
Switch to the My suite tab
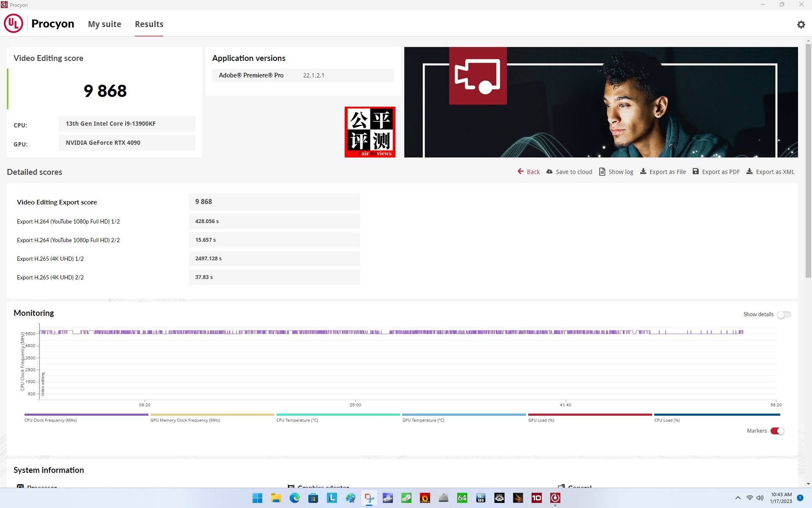[104, 24]
